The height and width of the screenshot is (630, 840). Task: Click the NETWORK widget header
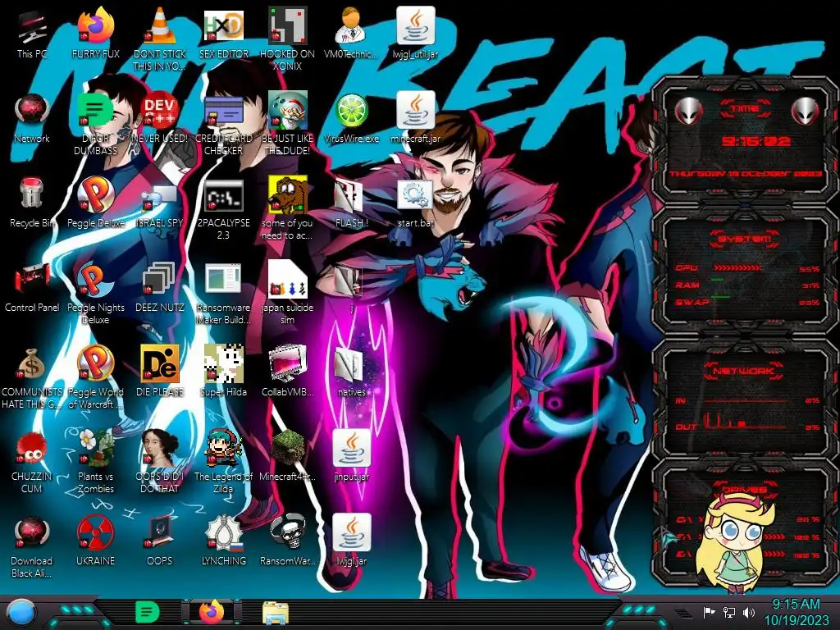point(743,371)
